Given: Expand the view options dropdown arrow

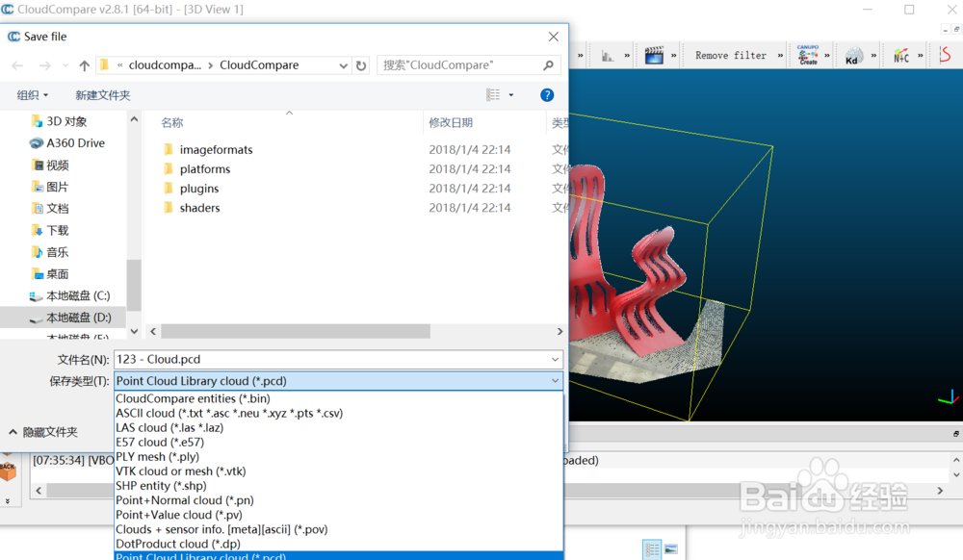Looking at the screenshot, I should pos(511,95).
